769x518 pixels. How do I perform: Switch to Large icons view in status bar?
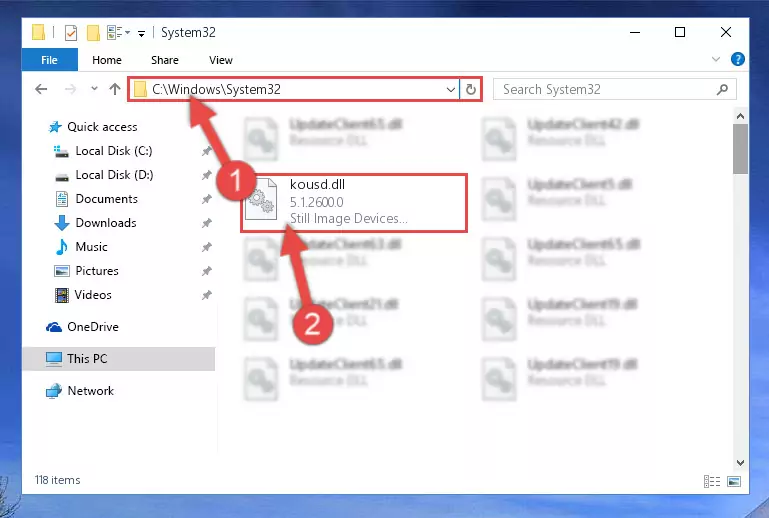click(734, 481)
